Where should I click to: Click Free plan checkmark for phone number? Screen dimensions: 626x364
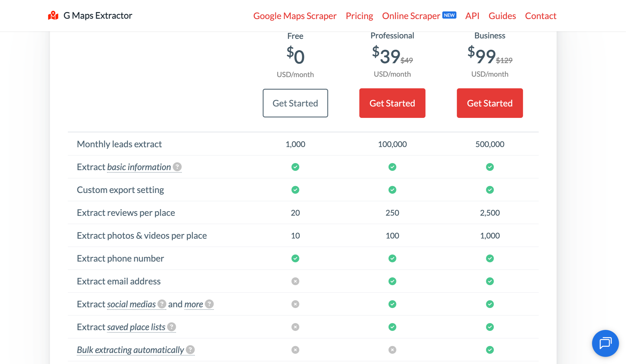click(295, 258)
